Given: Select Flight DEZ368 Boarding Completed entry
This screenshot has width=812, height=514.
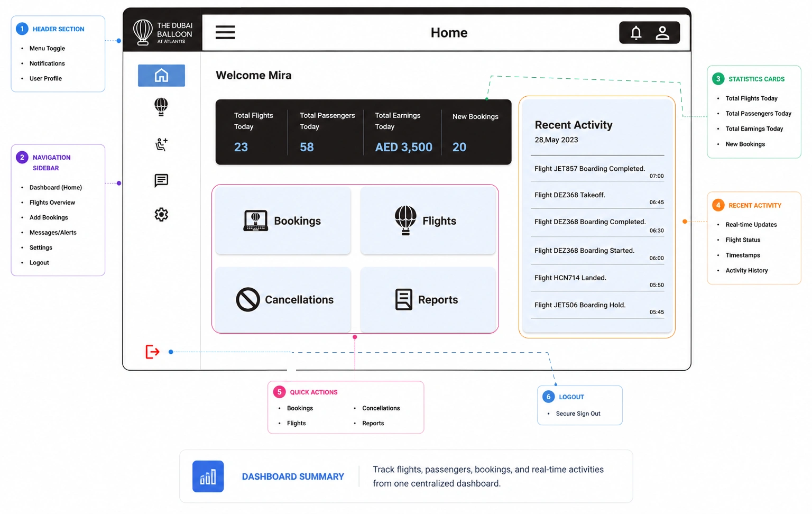Looking at the screenshot, I should pos(597,223).
